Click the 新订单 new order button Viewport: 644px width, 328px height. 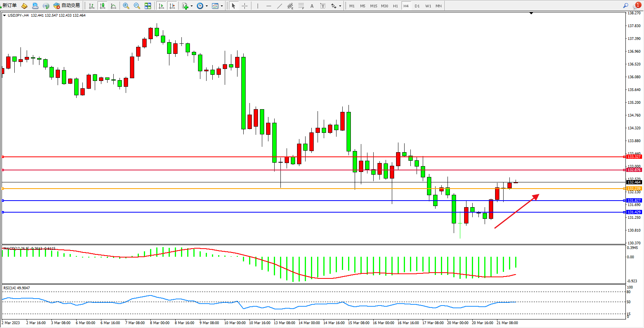tap(9, 5)
